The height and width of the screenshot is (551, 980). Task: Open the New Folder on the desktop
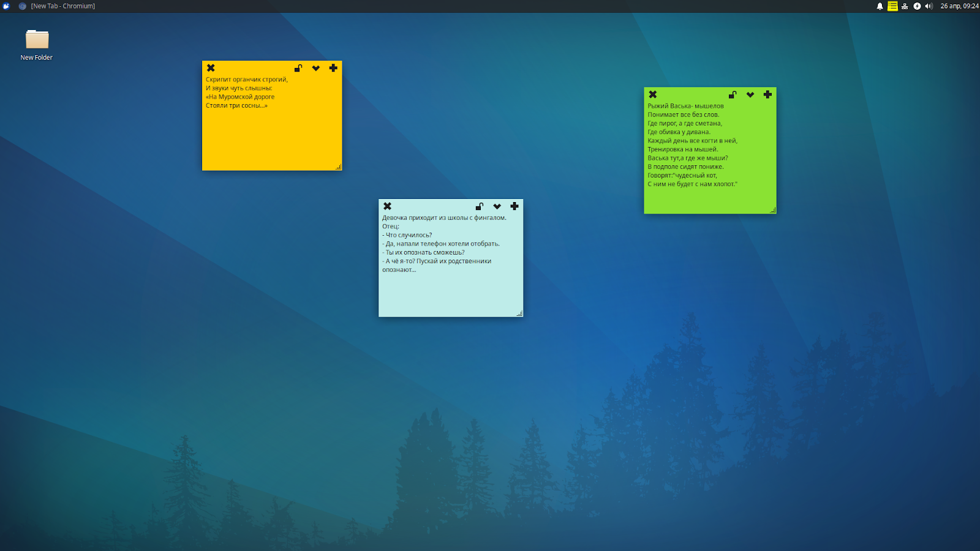[36, 40]
